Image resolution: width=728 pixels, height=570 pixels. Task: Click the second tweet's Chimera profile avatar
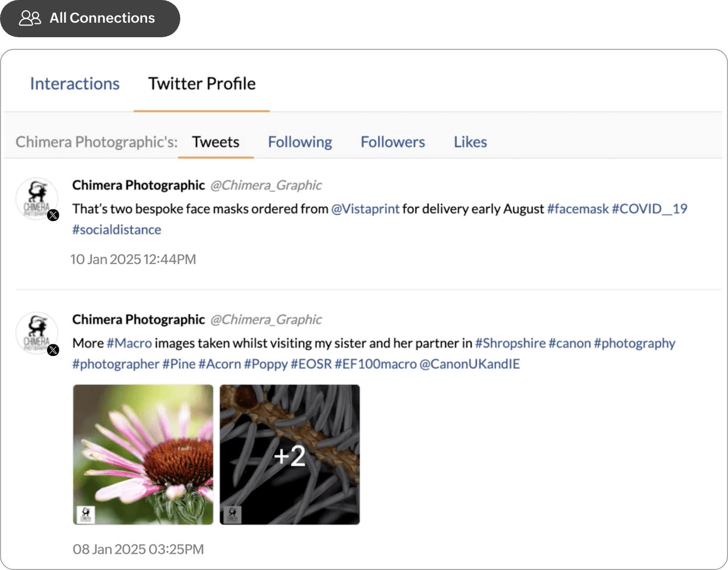36,333
